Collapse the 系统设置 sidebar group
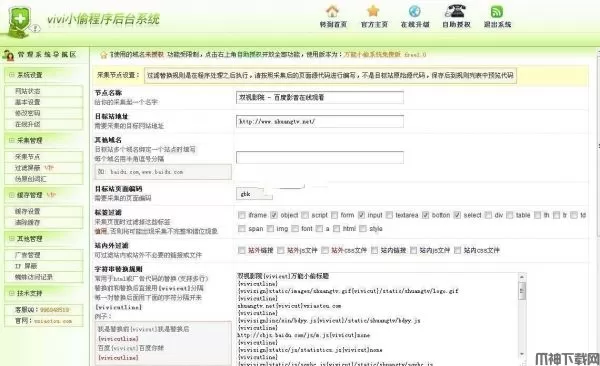Image resolution: width=600 pixels, height=366 pixels. pyautogui.click(x=11, y=75)
